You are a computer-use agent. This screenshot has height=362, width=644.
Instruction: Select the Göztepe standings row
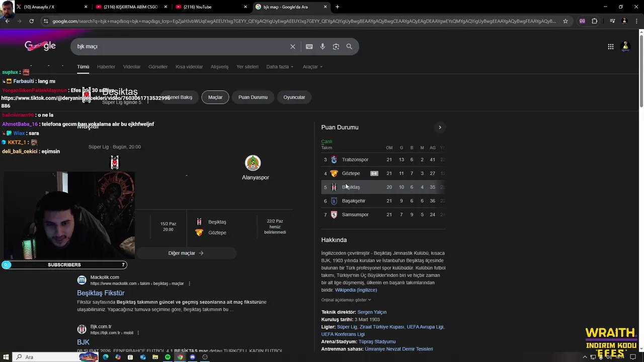pyautogui.click(x=383, y=173)
